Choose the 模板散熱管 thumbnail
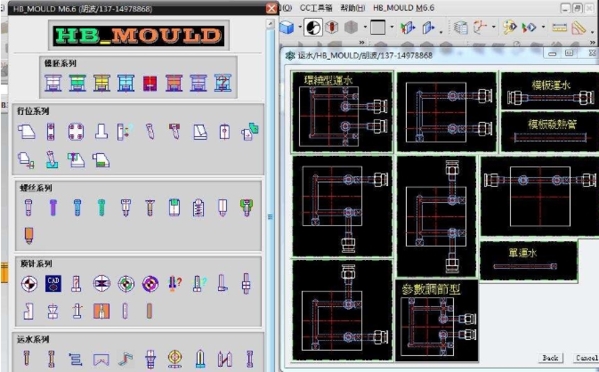599x372 pixels. (550, 132)
